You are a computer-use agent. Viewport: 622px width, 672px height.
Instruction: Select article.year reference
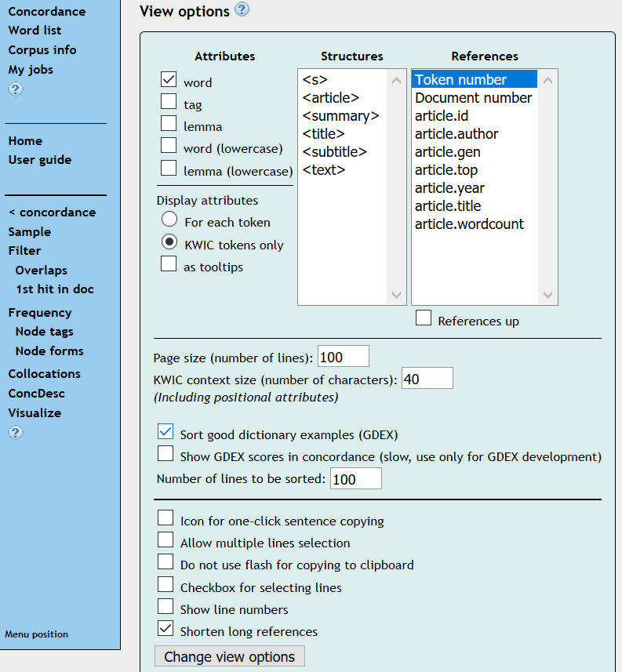click(x=474, y=187)
